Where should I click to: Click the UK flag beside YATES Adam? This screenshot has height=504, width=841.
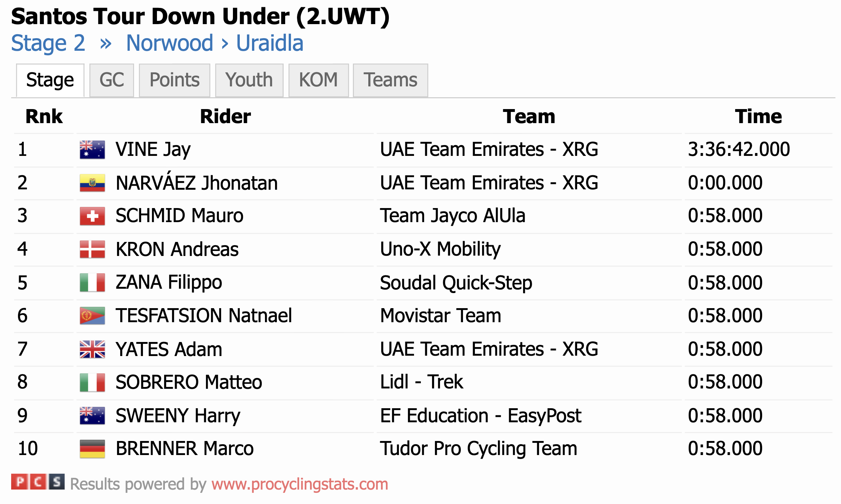[92, 349]
